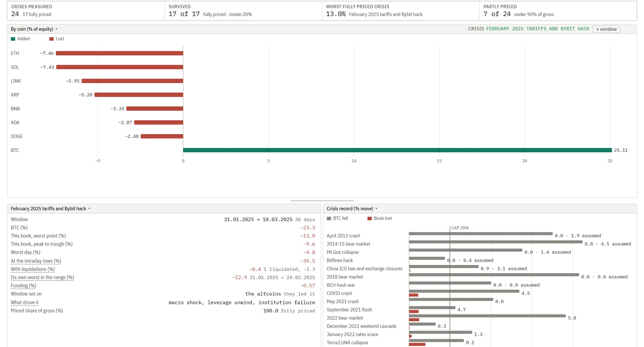Click the horizontal panel splitter handle
The height and width of the screenshot is (347, 644).
[322, 201]
